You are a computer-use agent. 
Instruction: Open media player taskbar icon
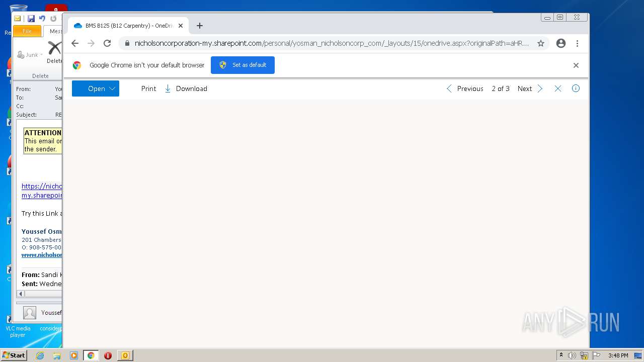pos(74,355)
